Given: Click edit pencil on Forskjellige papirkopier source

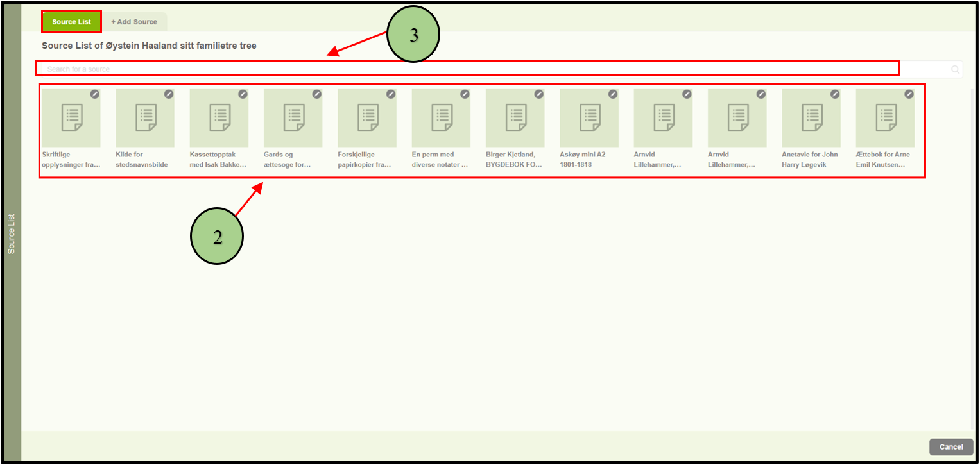Looking at the screenshot, I should pyautogui.click(x=391, y=94).
